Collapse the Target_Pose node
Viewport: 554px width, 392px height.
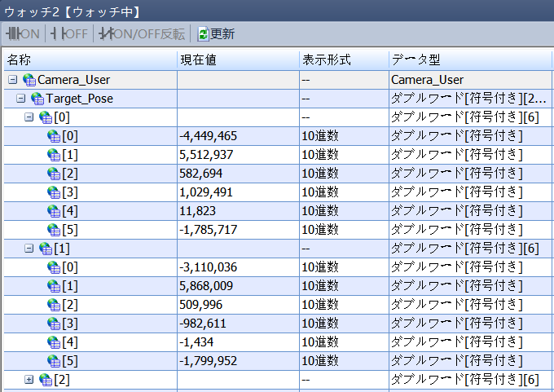[x=20, y=99]
